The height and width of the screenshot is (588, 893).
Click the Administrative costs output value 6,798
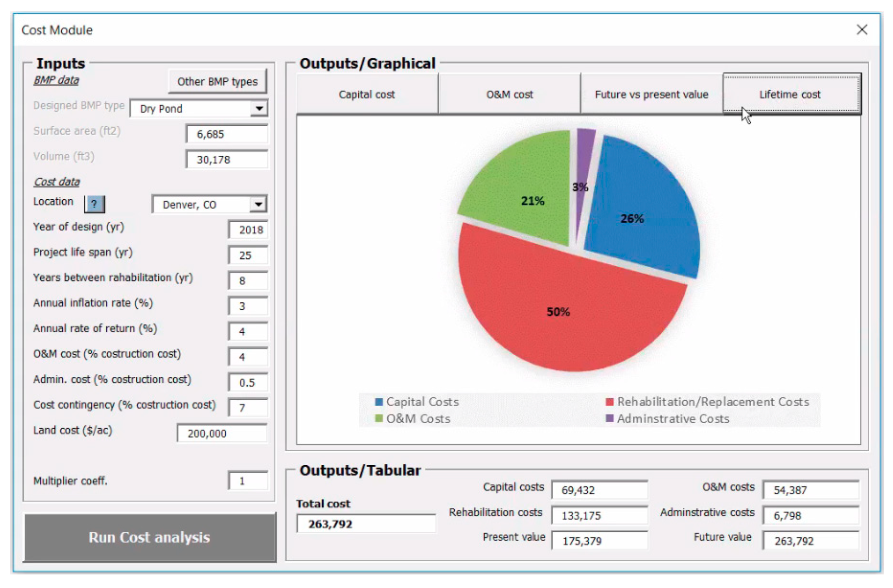(811, 516)
